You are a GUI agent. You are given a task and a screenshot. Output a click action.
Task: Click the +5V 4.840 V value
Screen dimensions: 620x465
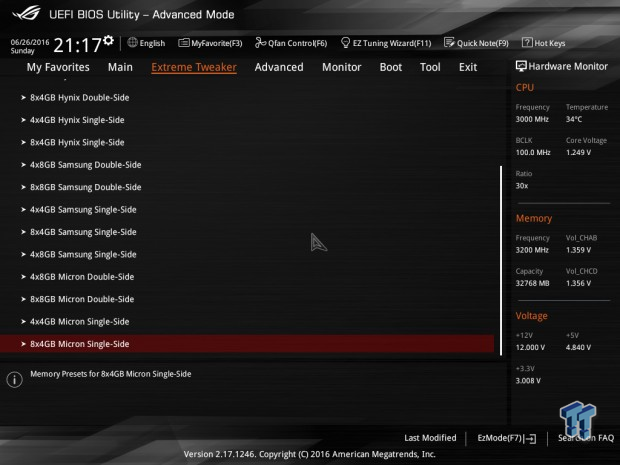pyautogui.click(x=578, y=347)
